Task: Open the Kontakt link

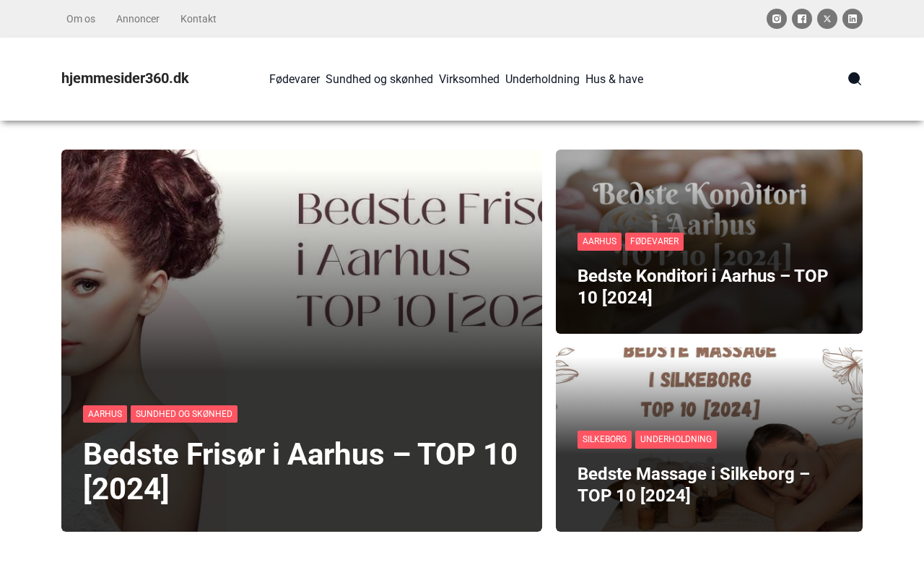Action: pos(199,19)
